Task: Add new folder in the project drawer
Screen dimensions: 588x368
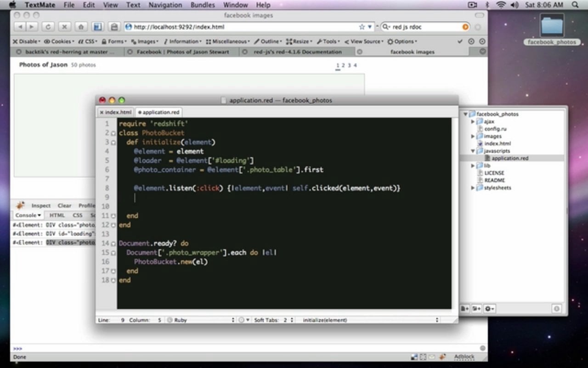Action: pos(476,309)
